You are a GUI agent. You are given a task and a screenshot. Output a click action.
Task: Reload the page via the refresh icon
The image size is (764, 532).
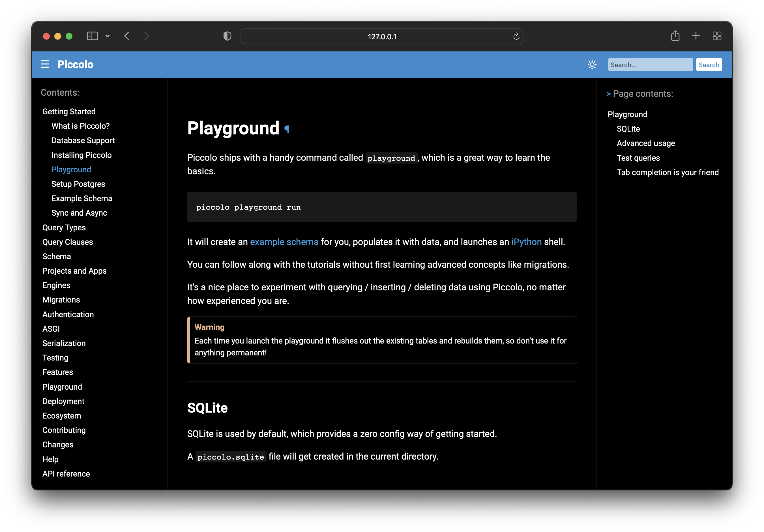point(516,36)
